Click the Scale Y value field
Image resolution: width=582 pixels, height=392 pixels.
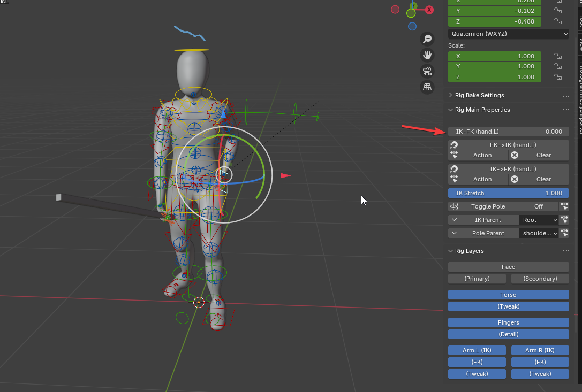[x=495, y=66]
